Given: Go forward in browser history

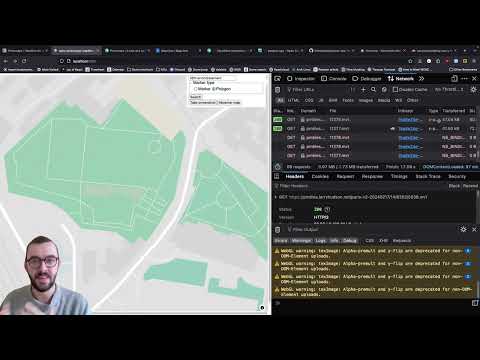Looking at the screenshot, I should pos(15,61).
